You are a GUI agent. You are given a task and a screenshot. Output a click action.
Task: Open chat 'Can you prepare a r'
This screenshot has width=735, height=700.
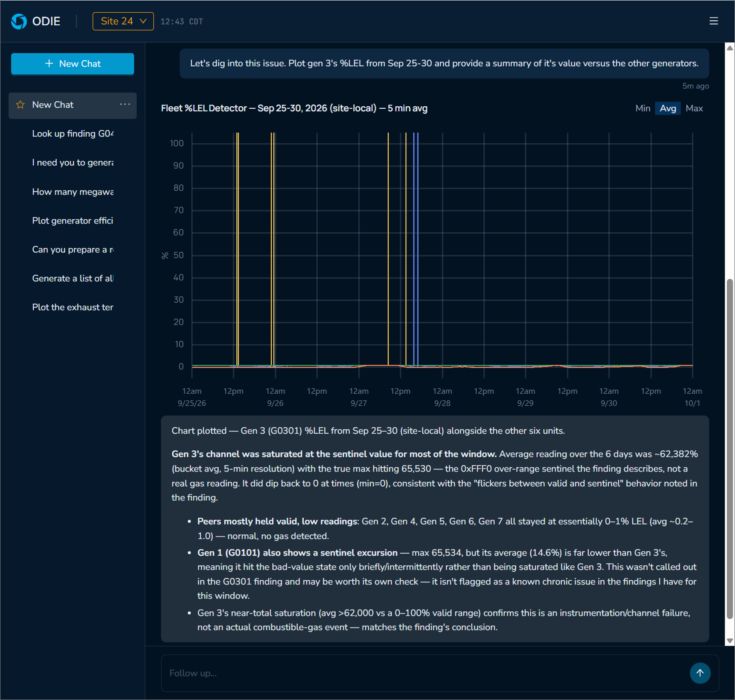coord(73,250)
